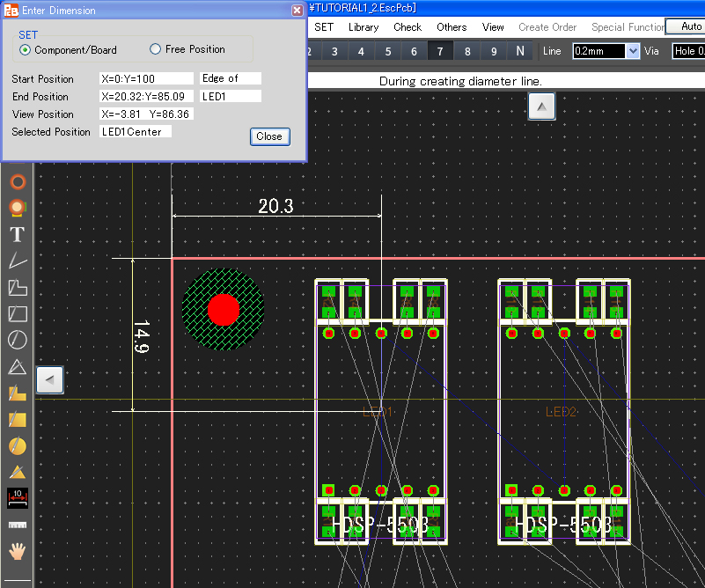
Task: Open the Check menu
Action: (x=408, y=27)
